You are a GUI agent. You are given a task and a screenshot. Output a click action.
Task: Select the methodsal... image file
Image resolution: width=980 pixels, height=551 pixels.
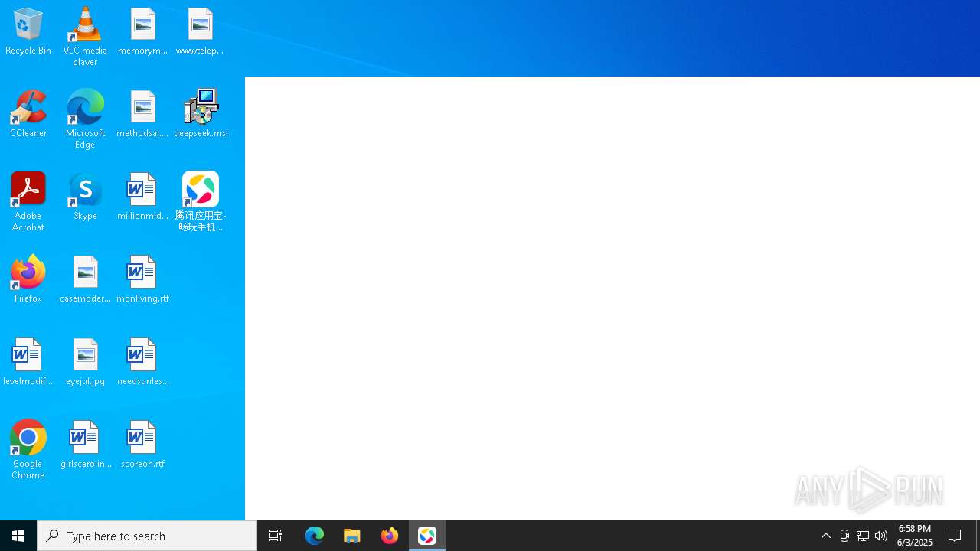pos(142,114)
